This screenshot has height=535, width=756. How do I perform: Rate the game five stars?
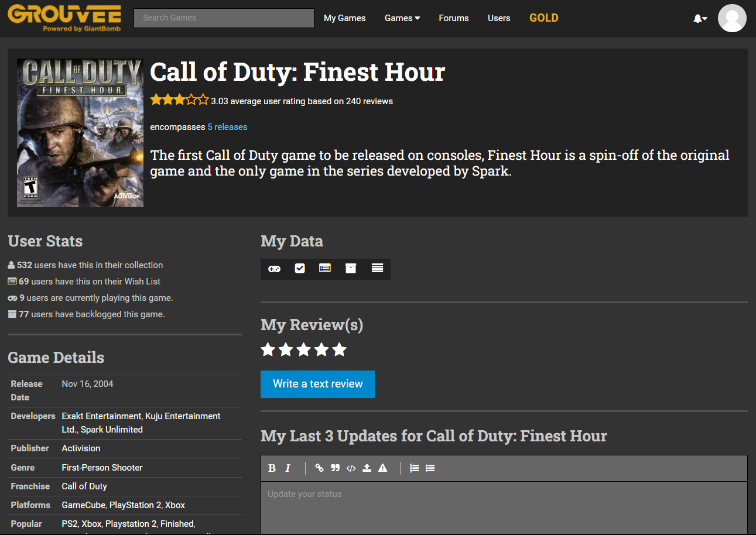coord(339,349)
